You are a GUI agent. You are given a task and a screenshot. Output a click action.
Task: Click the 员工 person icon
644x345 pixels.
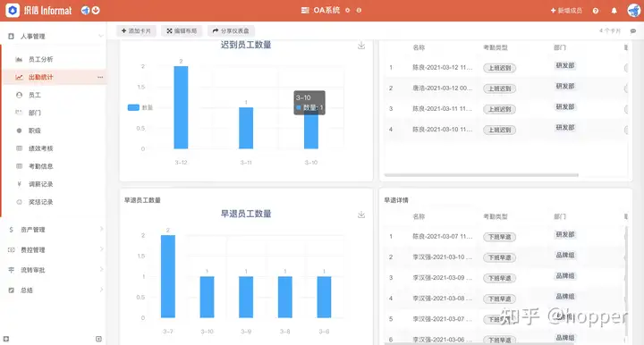click(x=19, y=95)
